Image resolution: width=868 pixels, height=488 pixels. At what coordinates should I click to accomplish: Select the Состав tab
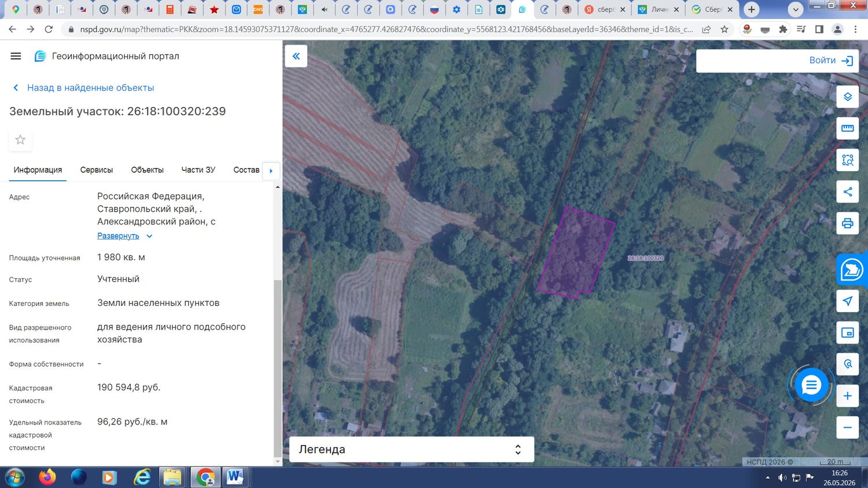[247, 170]
